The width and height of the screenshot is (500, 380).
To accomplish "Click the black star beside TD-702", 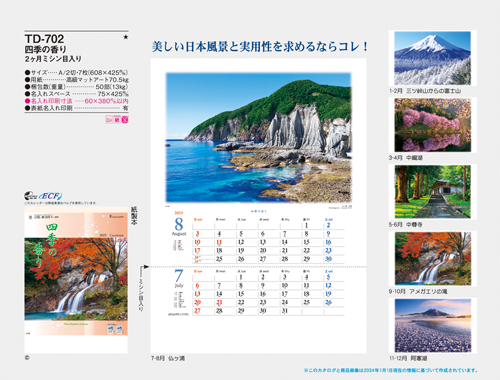I will click(126, 37).
